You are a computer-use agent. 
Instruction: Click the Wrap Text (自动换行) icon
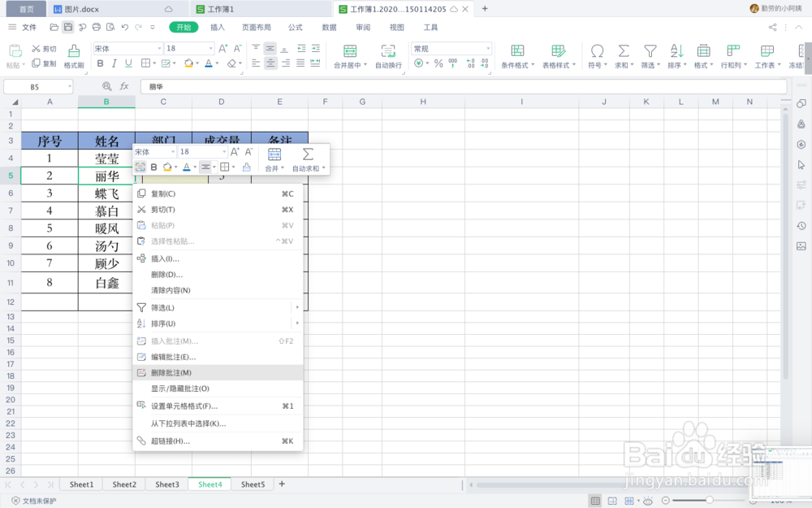[388, 50]
